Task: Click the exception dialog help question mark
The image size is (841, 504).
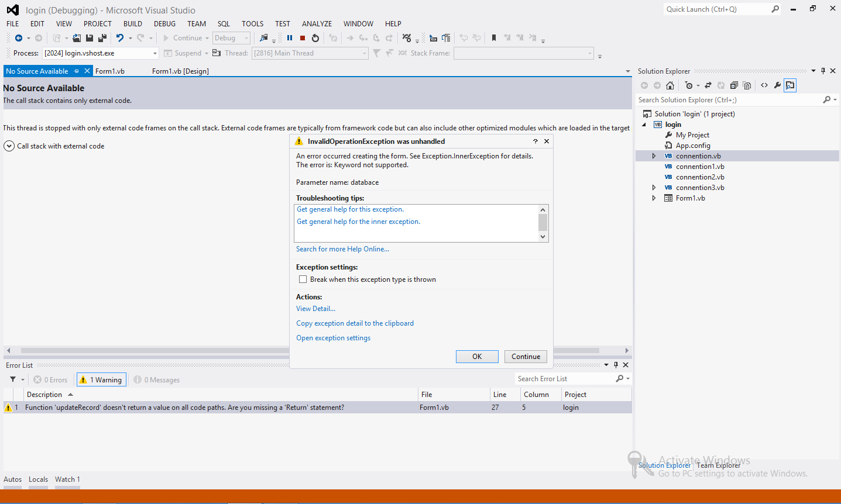Action: [x=535, y=141]
